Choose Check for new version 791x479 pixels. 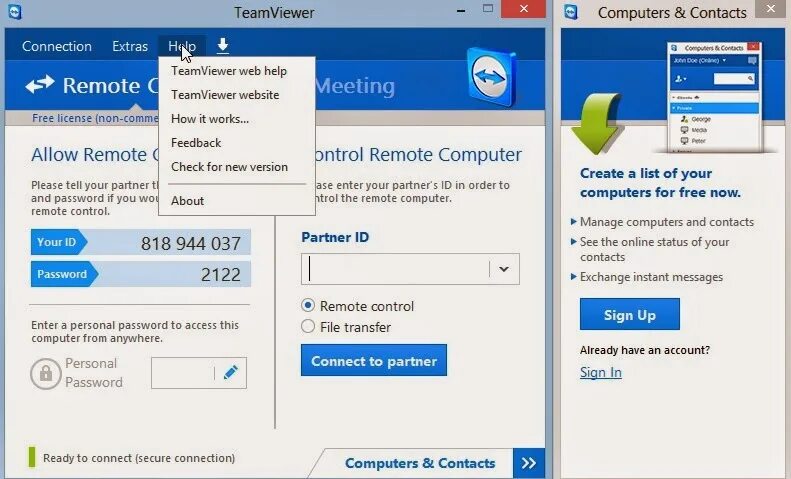point(230,167)
